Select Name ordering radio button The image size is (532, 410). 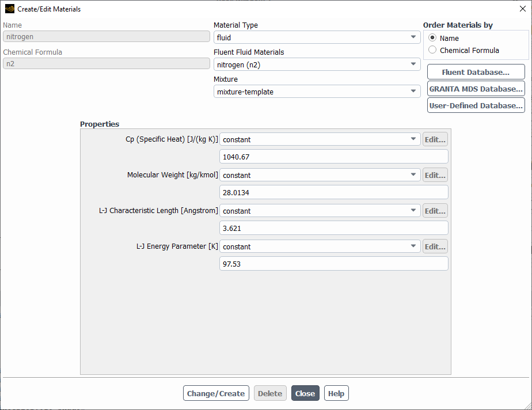point(432,37)
